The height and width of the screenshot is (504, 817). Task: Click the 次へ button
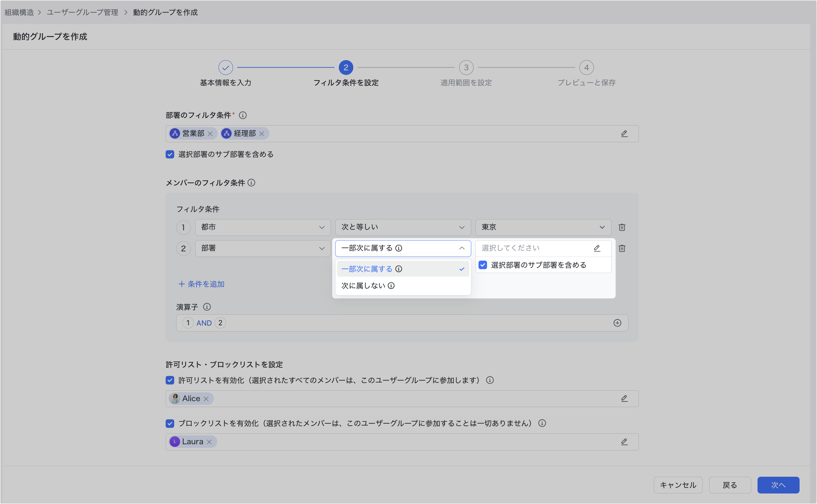click(778, 485)
